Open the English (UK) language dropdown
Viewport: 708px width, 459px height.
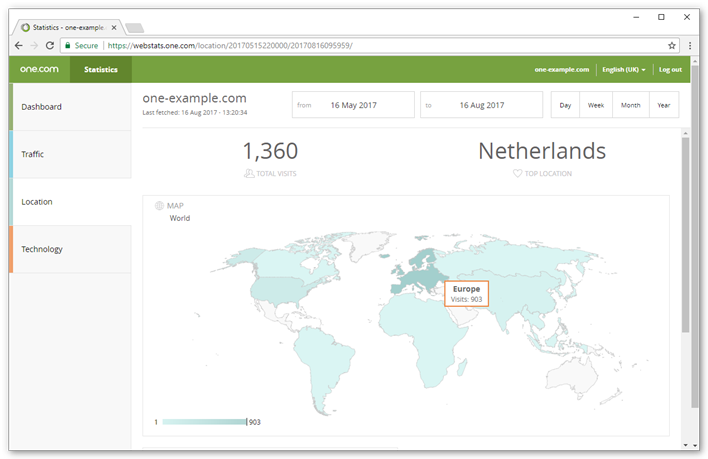coord(623,70)
